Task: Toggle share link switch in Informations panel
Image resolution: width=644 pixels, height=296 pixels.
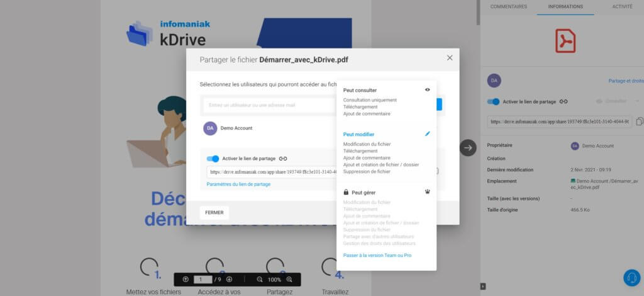Action: pyautogui.click(x=494, y=101)
